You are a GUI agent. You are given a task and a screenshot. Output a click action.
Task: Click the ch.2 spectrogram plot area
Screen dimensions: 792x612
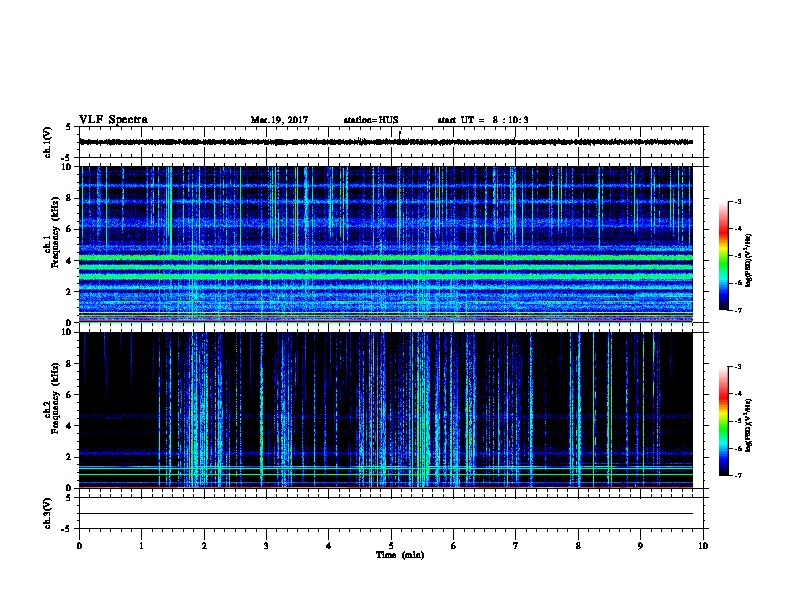pyautogui.click(x=386, y=410)
